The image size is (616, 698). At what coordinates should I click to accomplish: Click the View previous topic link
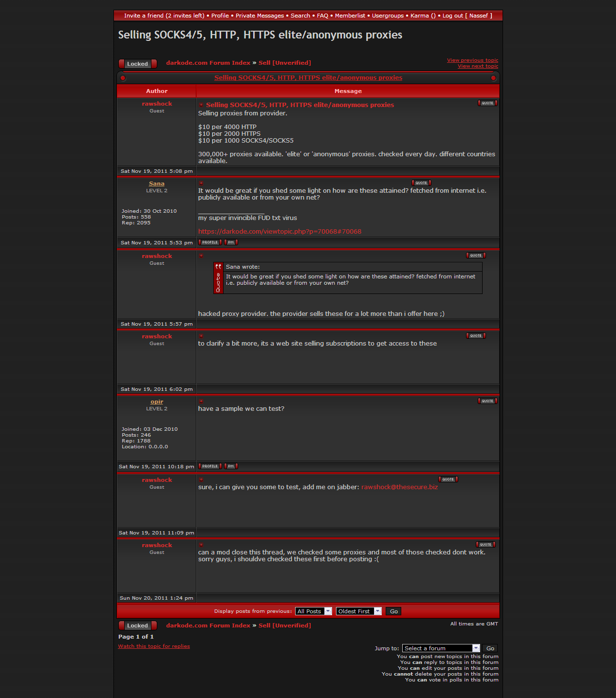(472, 60)
